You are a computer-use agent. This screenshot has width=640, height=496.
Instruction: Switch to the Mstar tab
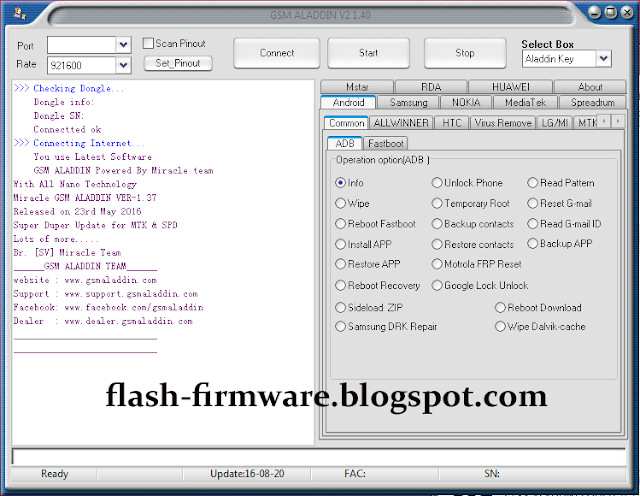pyautogui.click(x=357, y=87)
